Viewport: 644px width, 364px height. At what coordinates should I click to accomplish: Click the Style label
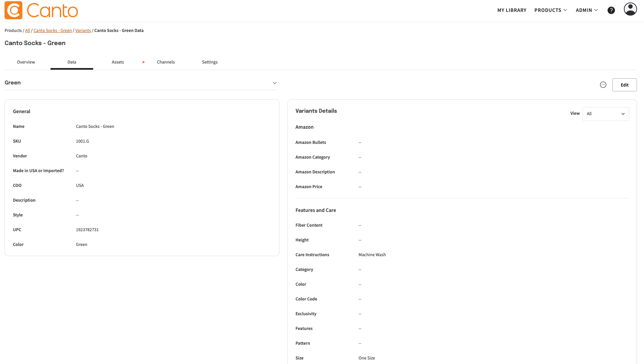click(18, 215)
